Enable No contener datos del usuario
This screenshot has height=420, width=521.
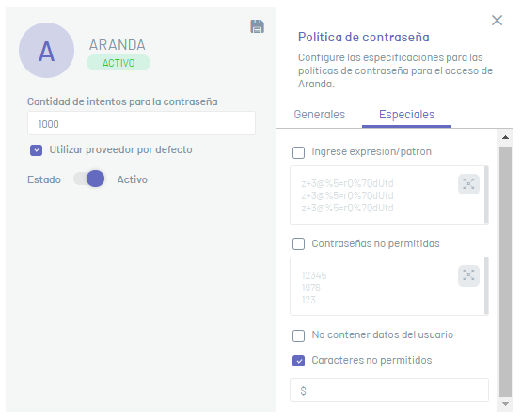[x=298, y=335]
